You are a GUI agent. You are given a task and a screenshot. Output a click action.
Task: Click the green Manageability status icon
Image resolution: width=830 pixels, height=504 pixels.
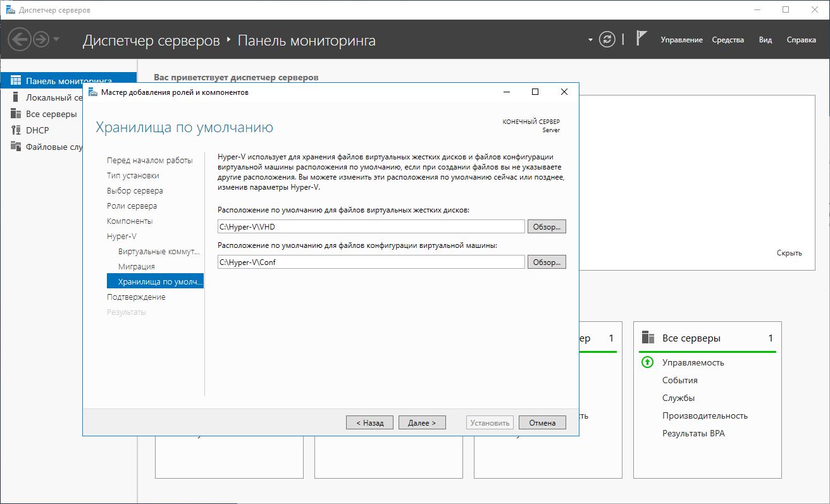(647, 362)
